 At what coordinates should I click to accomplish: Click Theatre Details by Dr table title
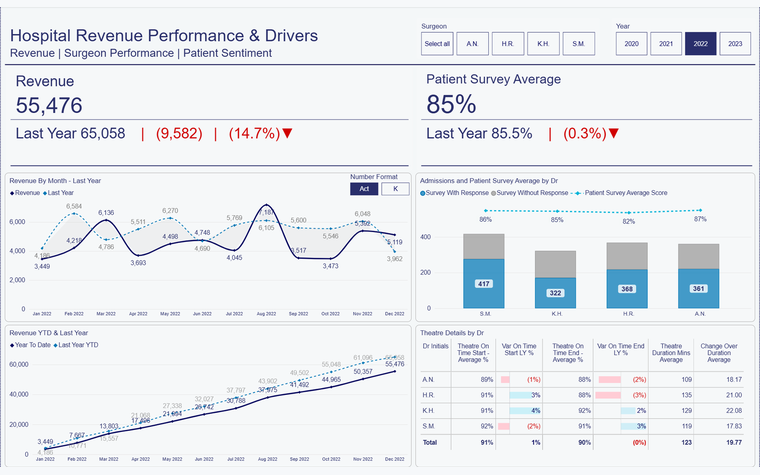452,333
